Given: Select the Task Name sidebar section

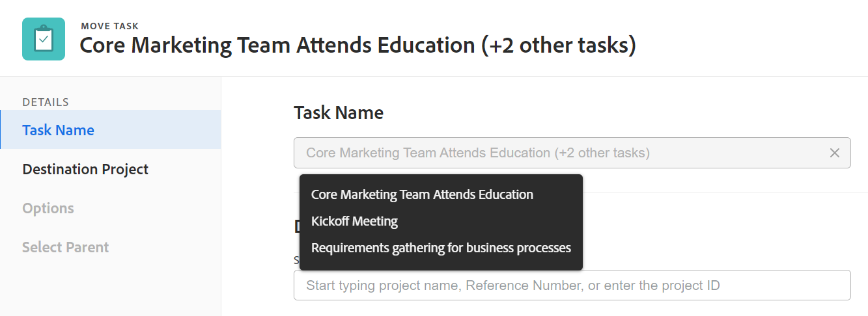Looking at the screenshot, I should (59, 130).
